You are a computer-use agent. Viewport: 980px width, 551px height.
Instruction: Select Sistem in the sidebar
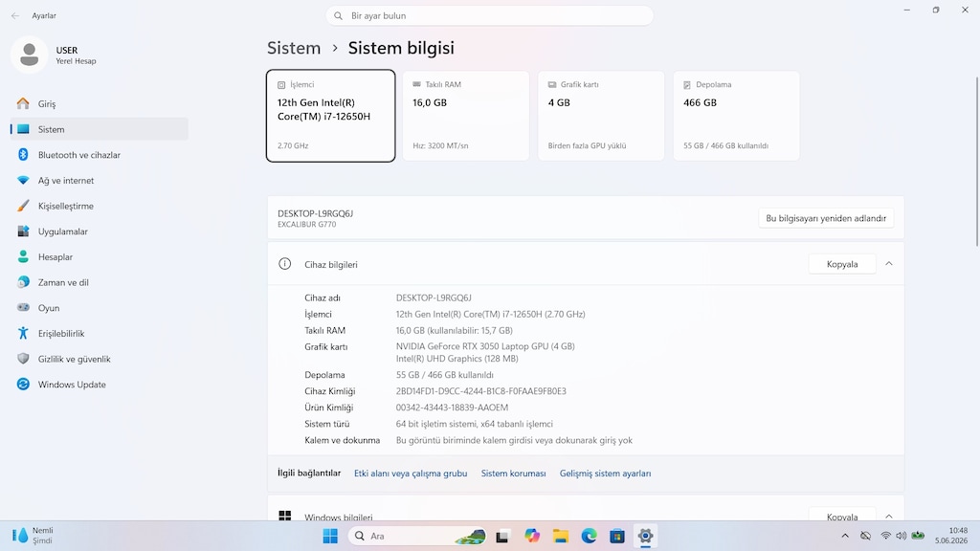[x=99, y=129]
